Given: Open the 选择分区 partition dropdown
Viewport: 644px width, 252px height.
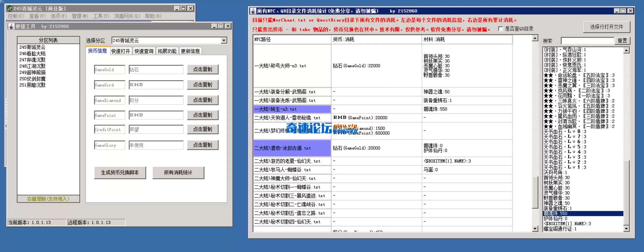Looking at the screenshot, I should click(224, 40).
